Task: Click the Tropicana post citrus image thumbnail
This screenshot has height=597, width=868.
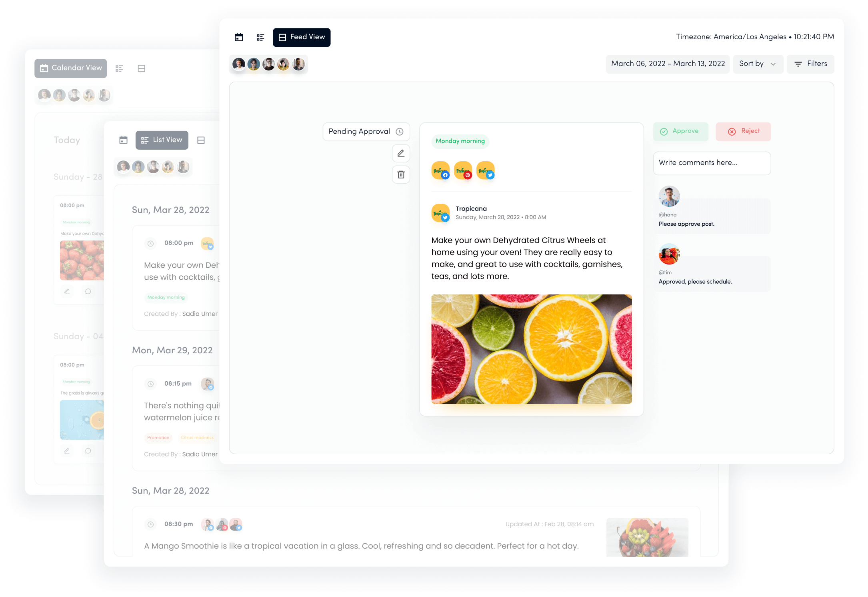Action: [x=532, y=349]
